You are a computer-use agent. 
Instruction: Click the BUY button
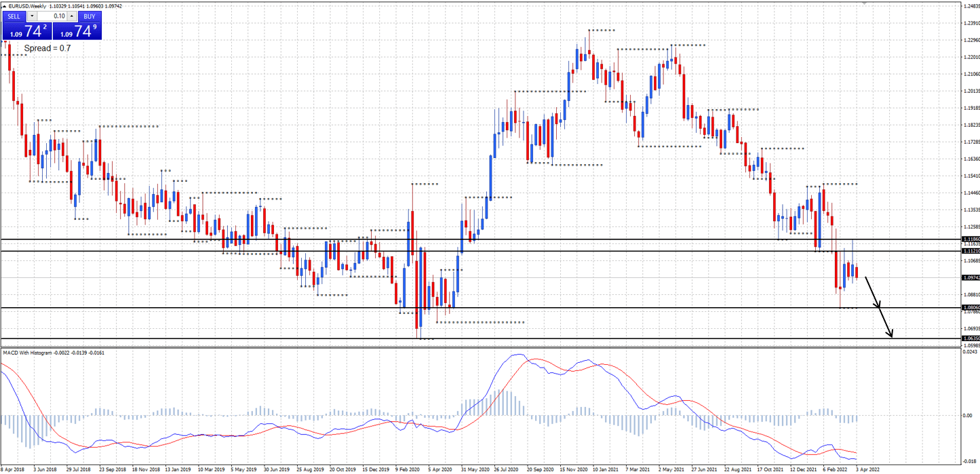tap(90, 16)
